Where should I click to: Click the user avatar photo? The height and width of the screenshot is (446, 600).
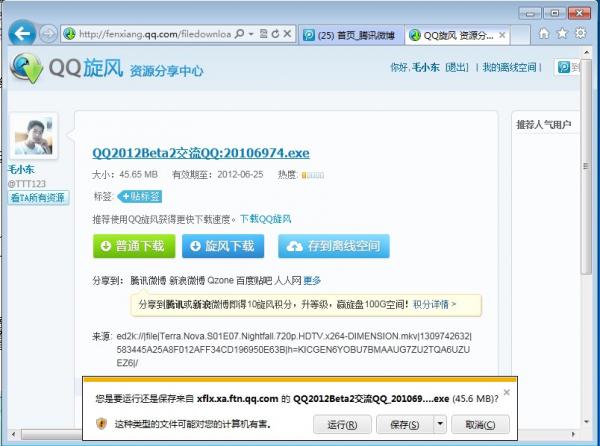point(34,136)
